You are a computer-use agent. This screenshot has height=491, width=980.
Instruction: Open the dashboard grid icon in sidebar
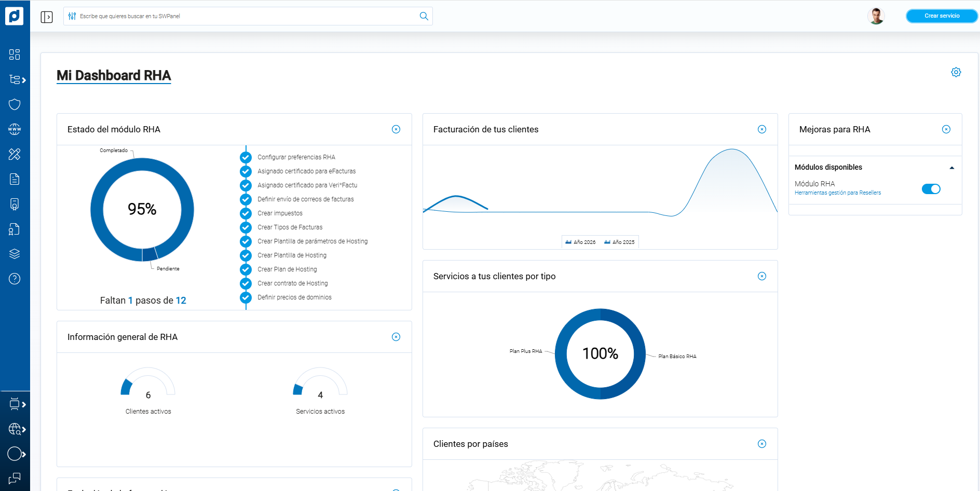click(x=15, y=54)
